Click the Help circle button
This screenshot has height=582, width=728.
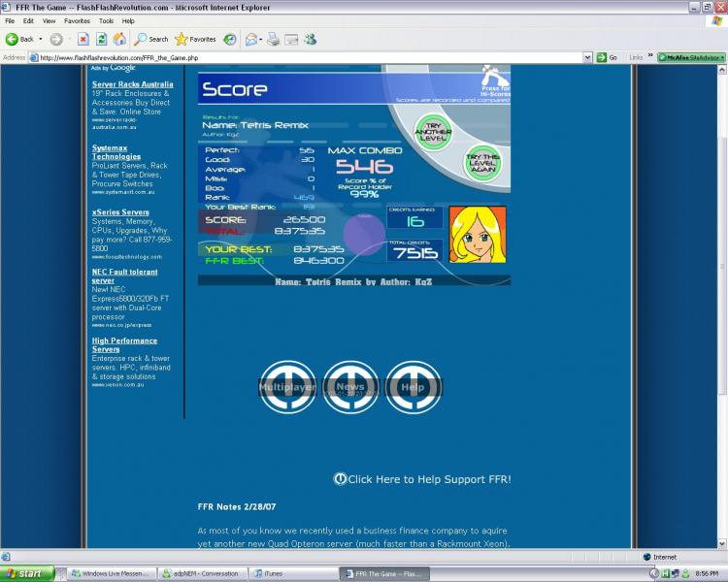point(413,387)
